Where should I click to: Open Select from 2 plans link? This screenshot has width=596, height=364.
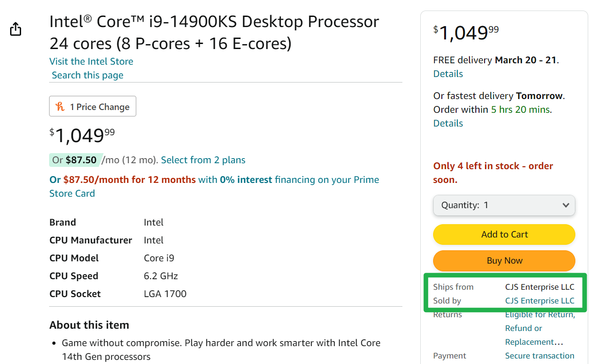203,160
